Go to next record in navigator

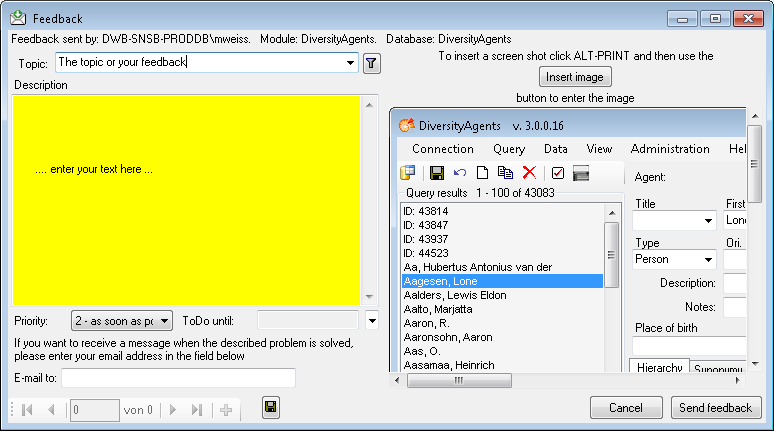(173, 410)
